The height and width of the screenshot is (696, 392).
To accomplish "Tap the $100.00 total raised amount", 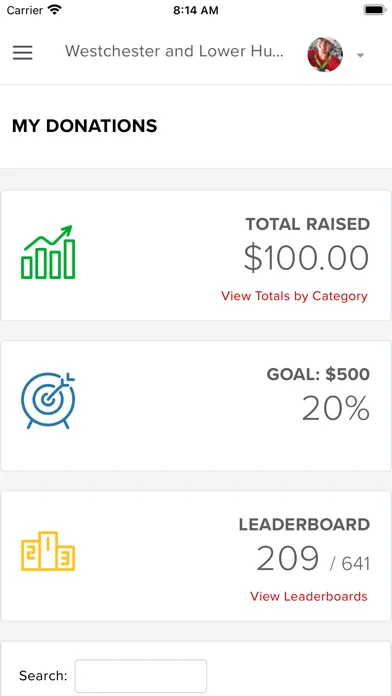I will [306, 258].
